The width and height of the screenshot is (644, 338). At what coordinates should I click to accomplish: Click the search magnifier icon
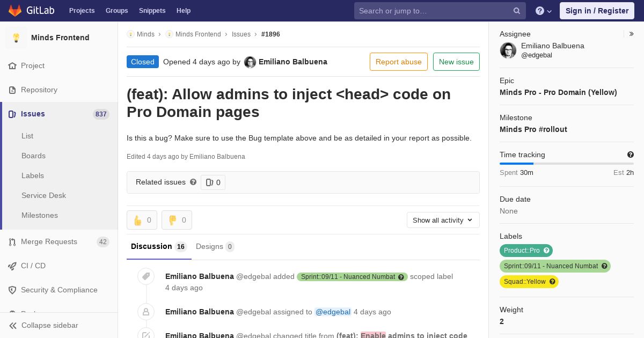tap(517, 11)
